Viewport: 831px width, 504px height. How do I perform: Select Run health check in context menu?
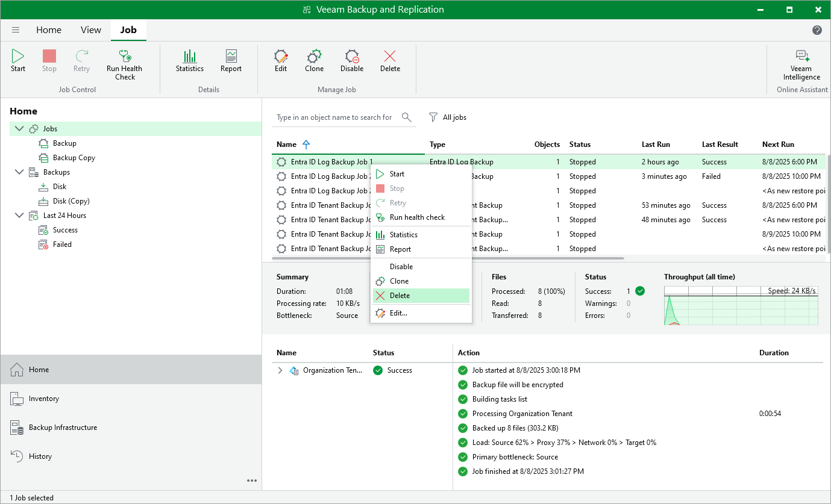[x=416, y=217]
